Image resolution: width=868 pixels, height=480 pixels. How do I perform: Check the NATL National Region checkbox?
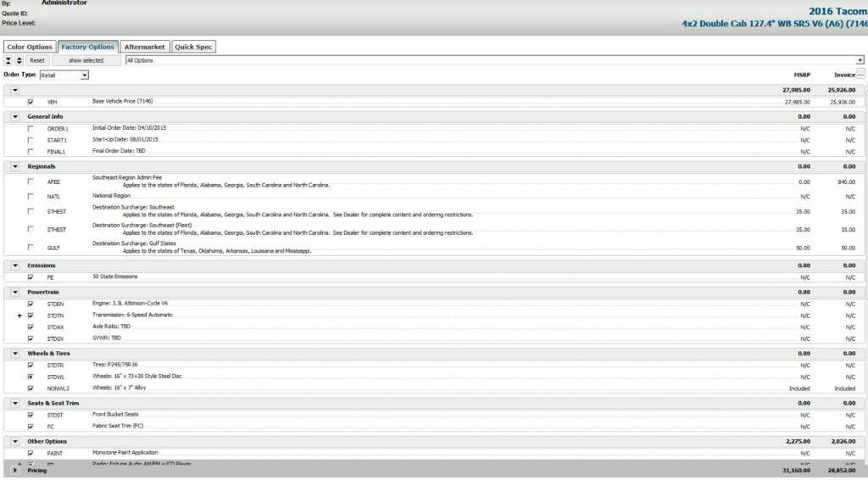tap(31, 196)
